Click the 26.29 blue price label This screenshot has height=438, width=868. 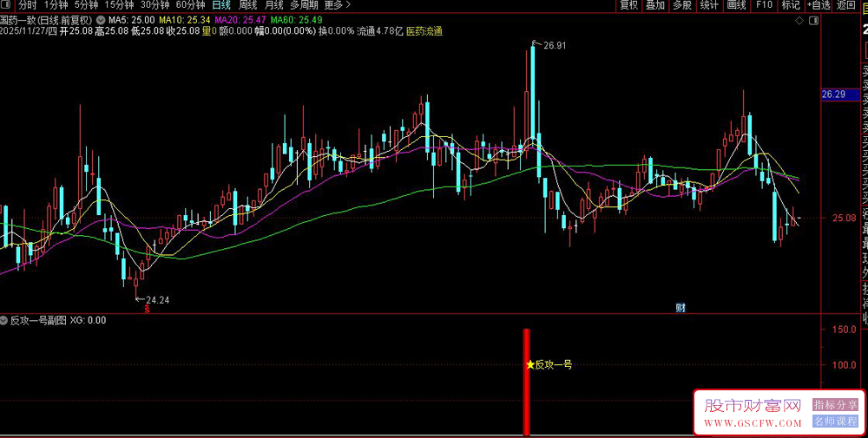coord(833,95)
